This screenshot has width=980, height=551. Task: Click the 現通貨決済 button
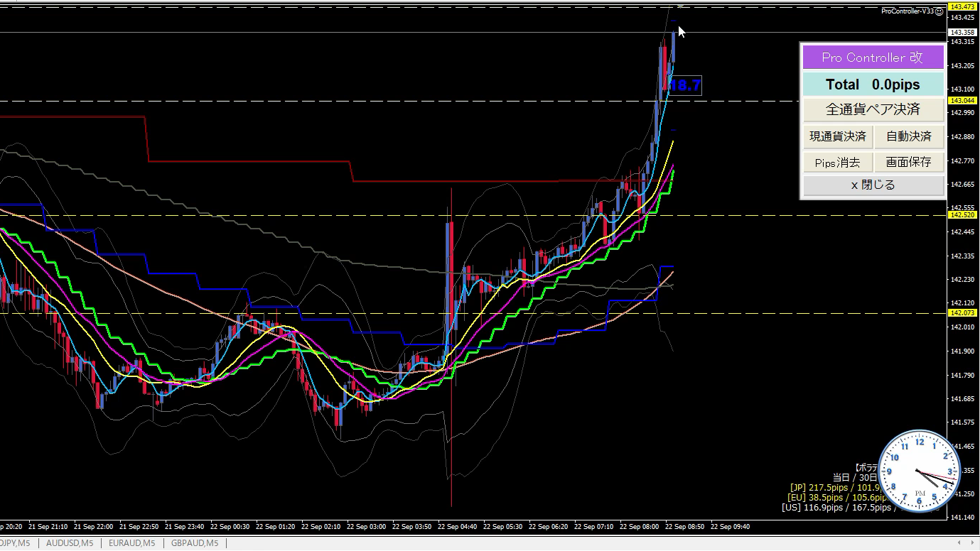click(x=838, y=136)
